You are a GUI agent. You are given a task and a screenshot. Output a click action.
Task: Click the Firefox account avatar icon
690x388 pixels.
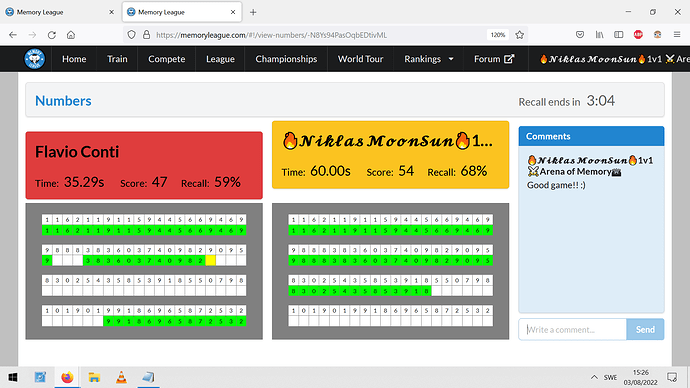[657, 35]
